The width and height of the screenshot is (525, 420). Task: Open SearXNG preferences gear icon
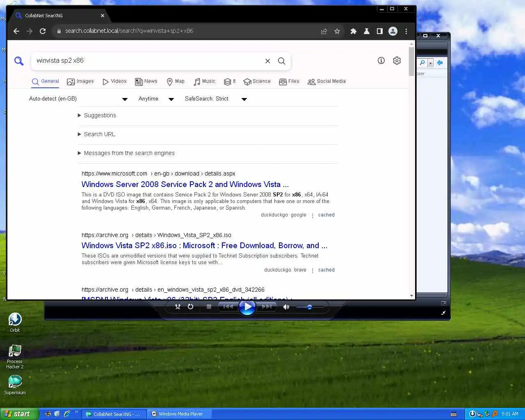point(397,61)
